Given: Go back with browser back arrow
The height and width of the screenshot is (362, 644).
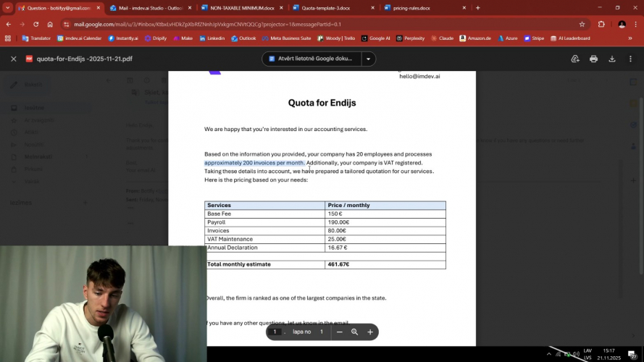Looking at the screenshot, I should [x=9, y=24].
